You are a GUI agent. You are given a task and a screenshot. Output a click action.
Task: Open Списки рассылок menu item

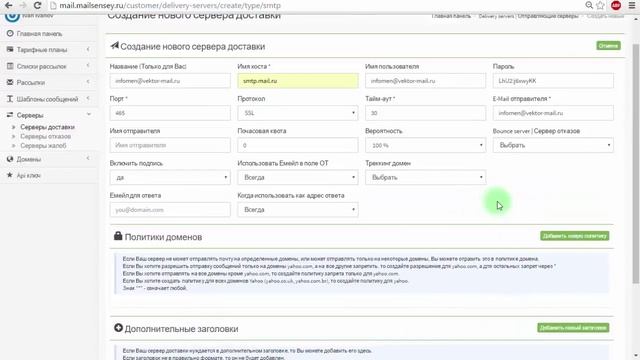[x=42, y=66]
